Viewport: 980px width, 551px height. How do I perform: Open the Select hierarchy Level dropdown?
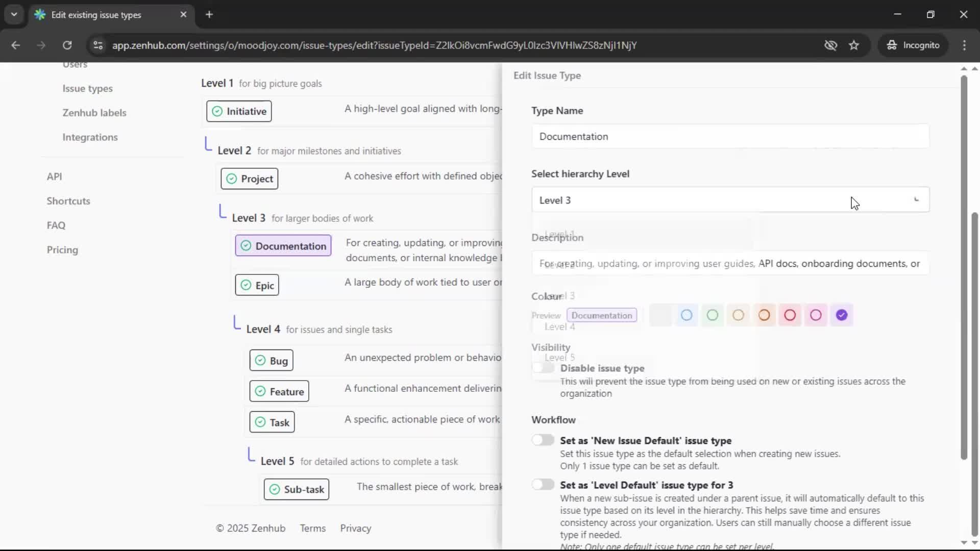pyautogui.click(x=730, y=199)
